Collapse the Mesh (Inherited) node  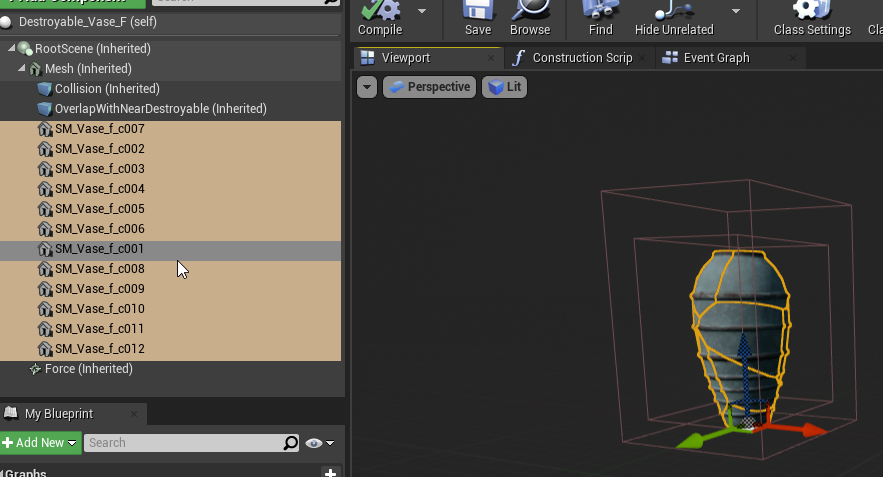coord(22,69)
